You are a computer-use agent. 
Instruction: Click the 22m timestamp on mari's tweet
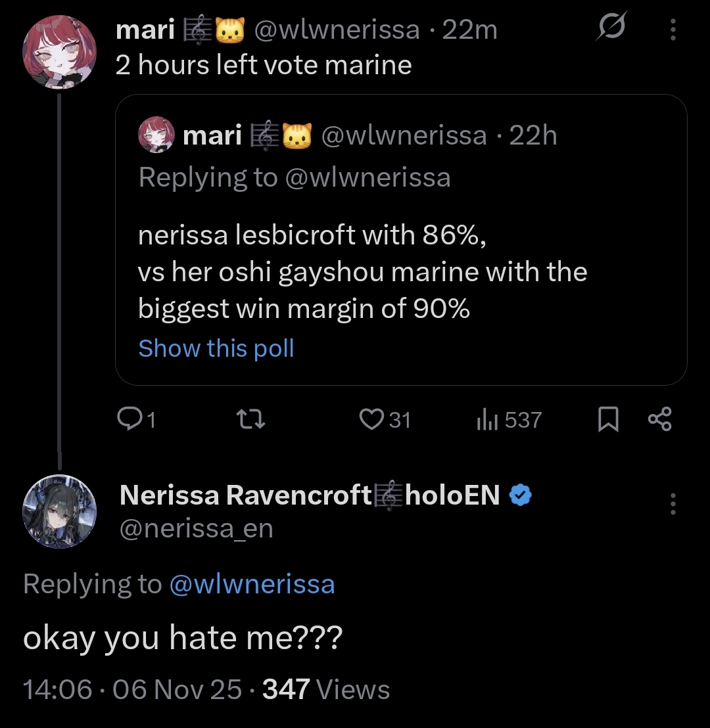[470, 30]
